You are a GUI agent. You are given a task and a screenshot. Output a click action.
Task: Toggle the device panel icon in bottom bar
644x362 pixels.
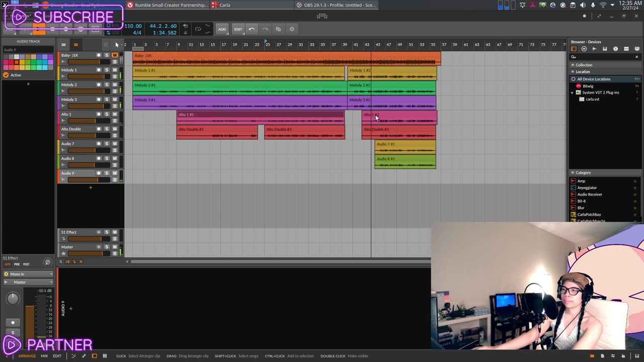94,356
